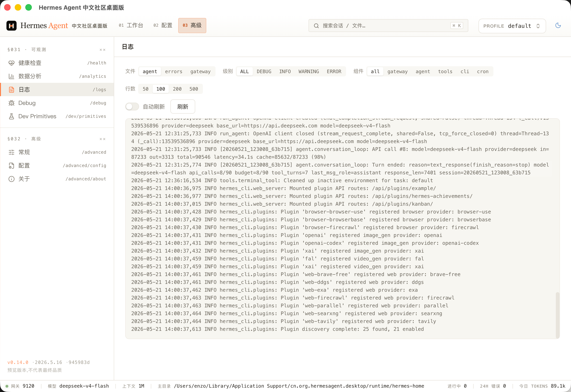Click the analytics bar chart icon

point(12,76)
